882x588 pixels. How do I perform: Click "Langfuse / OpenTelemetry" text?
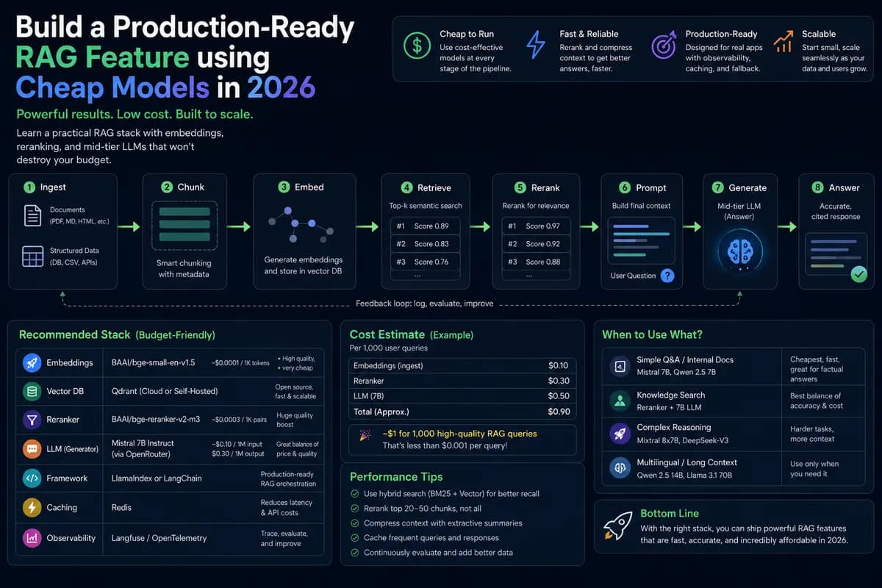point(157,538)
